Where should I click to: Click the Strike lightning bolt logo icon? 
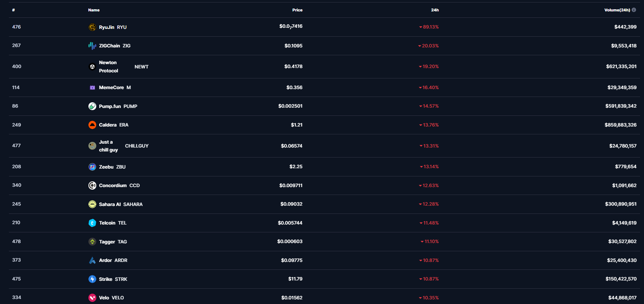92,279
